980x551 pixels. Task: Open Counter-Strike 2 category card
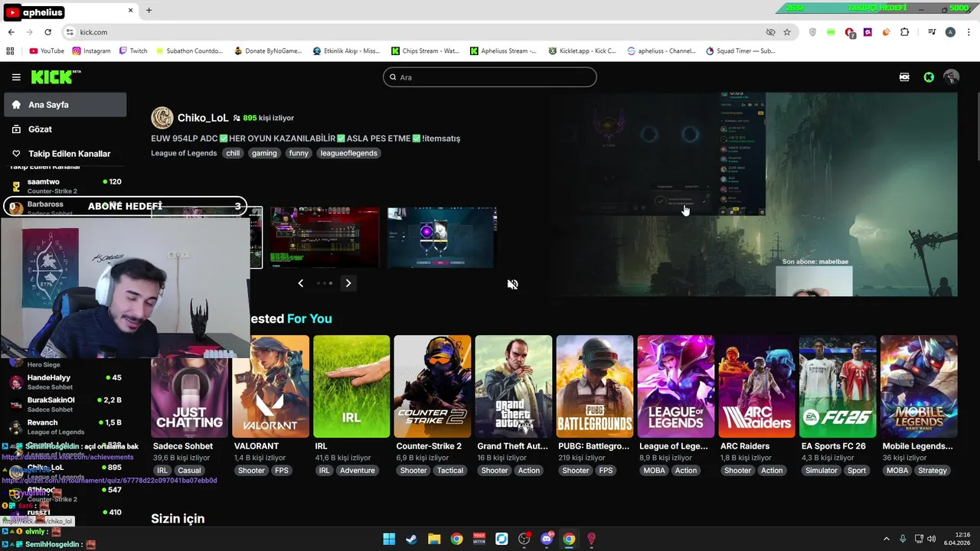coord(433,386)
